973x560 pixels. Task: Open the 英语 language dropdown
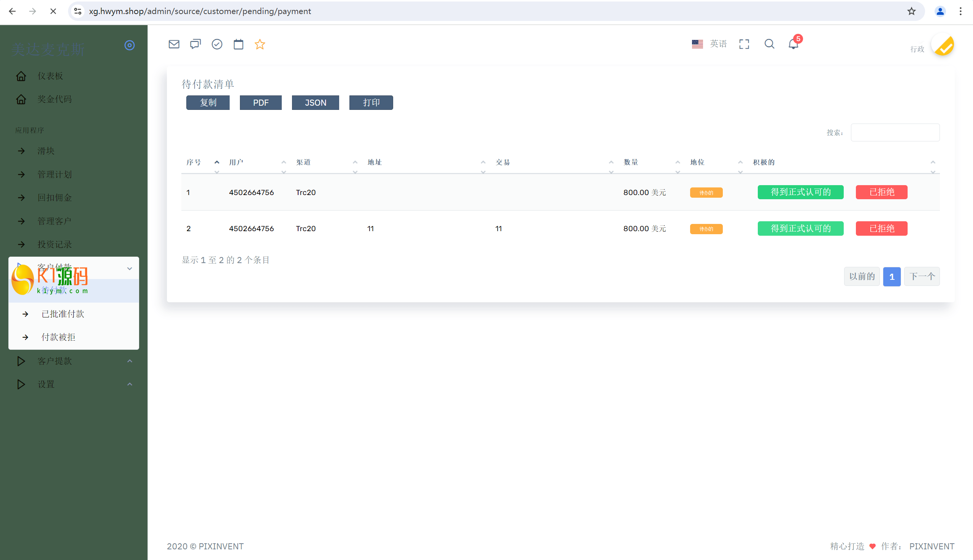(x=710, y=44)
